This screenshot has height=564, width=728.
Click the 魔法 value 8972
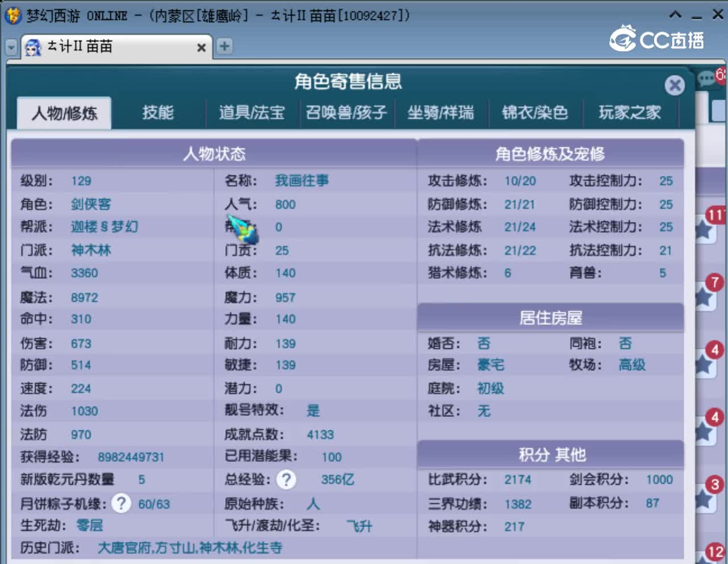(x=84, y=298)
